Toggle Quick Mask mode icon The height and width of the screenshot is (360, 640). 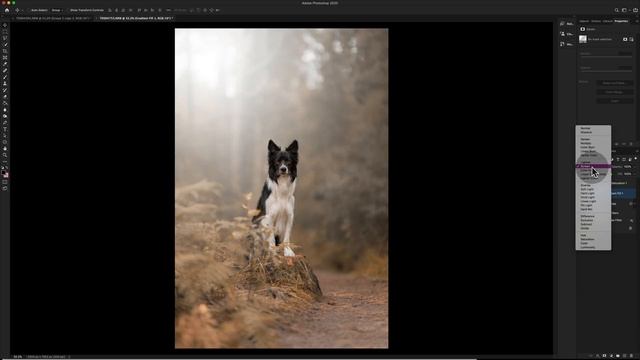tap(5, 182)
